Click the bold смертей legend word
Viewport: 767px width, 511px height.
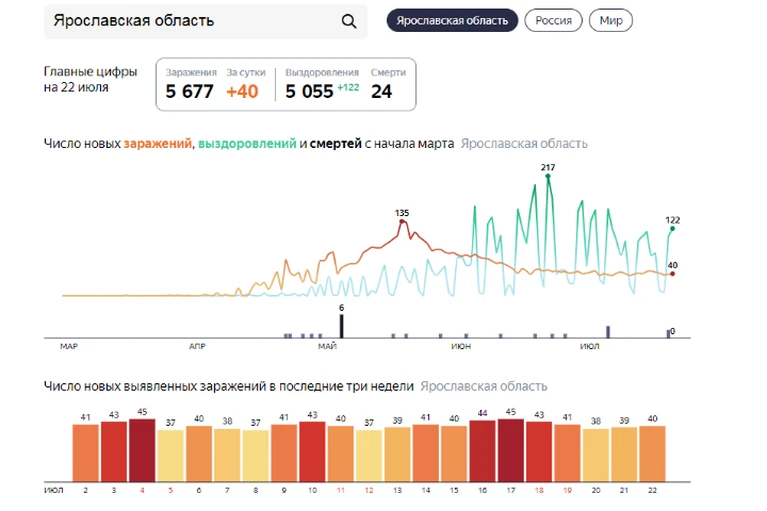(335, 143)
